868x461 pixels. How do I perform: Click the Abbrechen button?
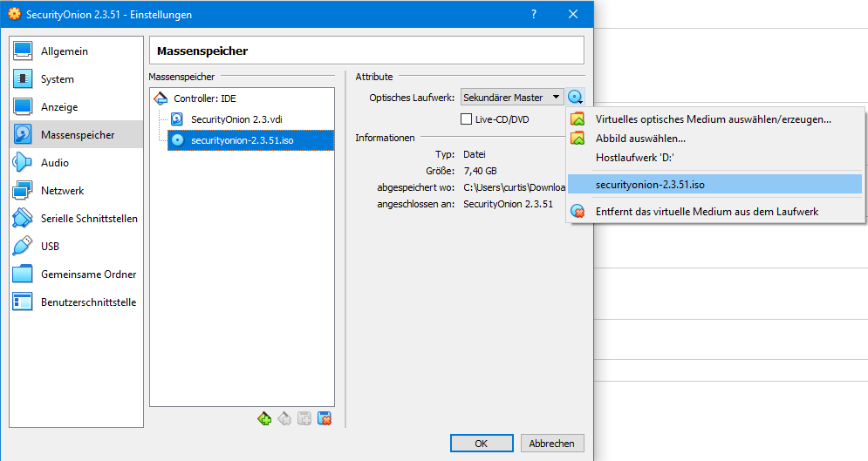[551, 444]
